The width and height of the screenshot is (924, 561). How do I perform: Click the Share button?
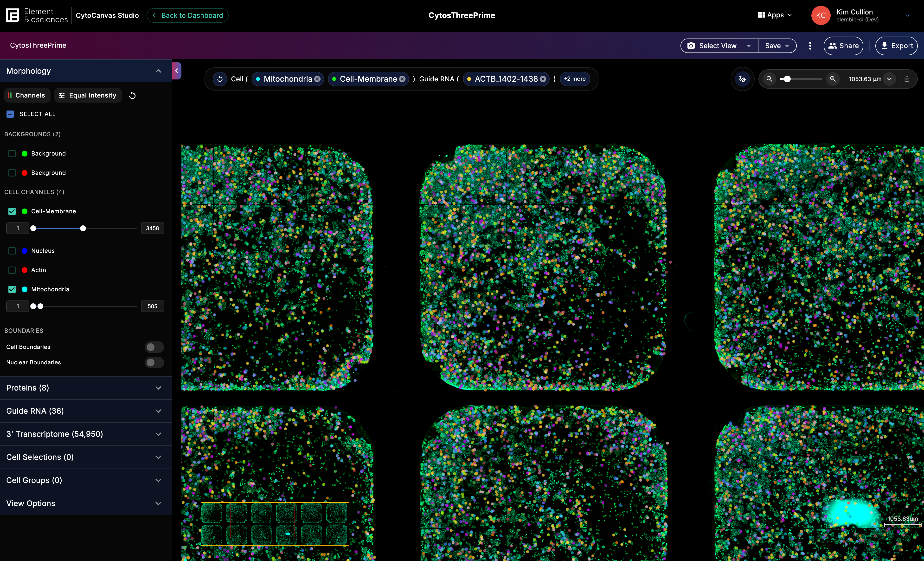coord(843,46)
